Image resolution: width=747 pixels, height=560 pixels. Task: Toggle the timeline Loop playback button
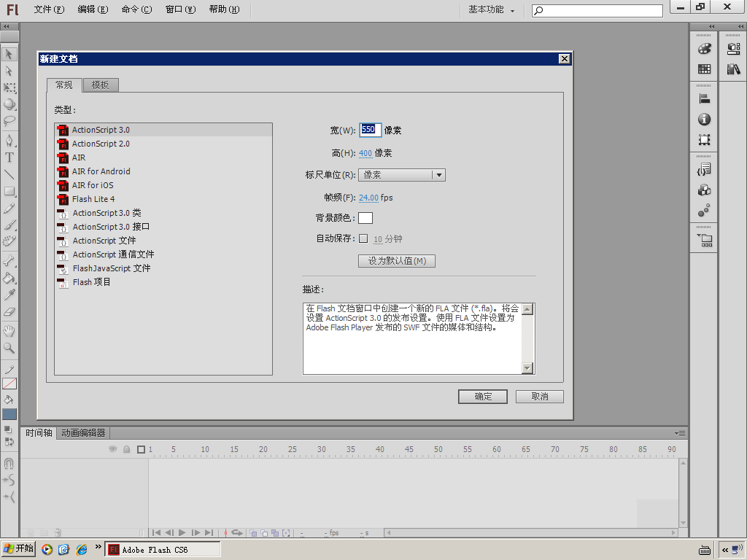(237, 533)
